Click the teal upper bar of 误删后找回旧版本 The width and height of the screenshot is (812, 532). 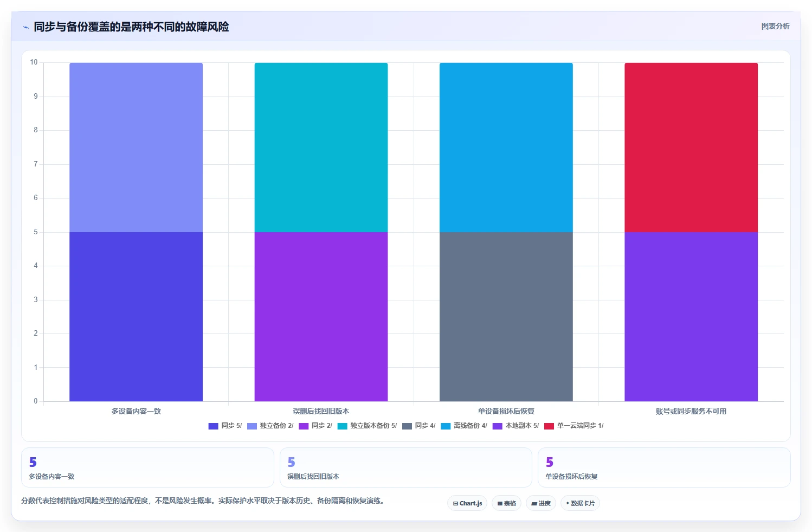click(x=321, y=148)
